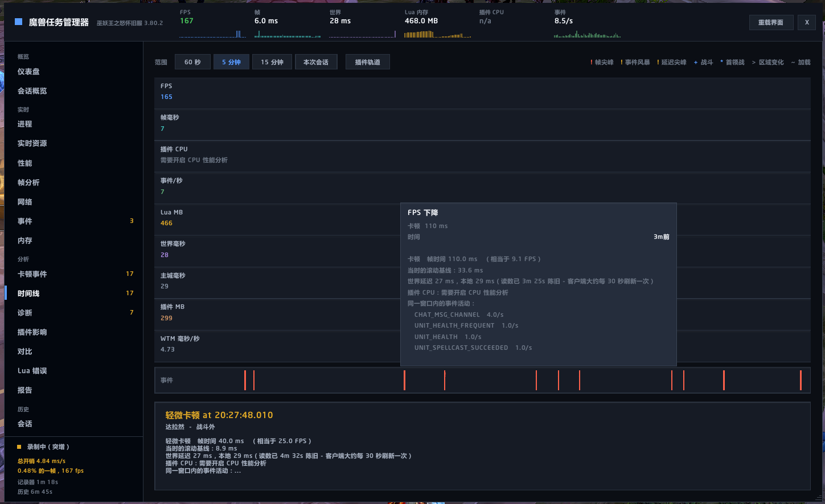825x504 pixels.
Task: Select the 15 分钟 range
Action: pyautogui.click(x=272, y=62)
